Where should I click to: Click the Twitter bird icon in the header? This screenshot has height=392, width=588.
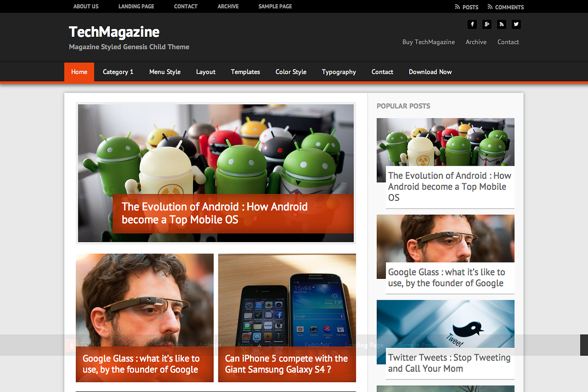click(x=516, y=24)
